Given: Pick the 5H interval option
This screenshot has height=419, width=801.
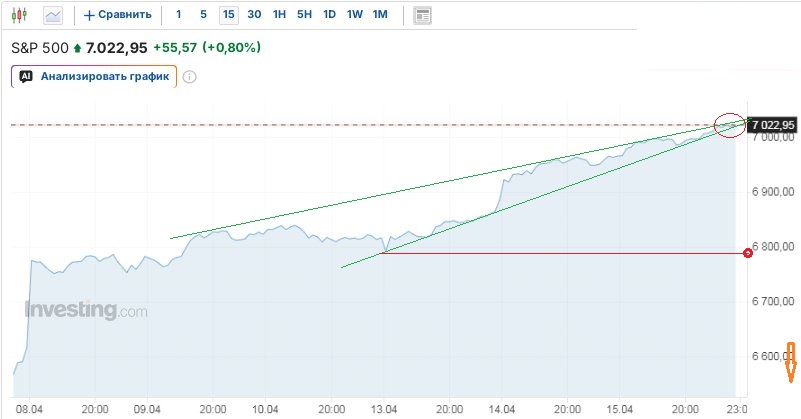Looking at the screenshot, I should click(x=304, y=15).
